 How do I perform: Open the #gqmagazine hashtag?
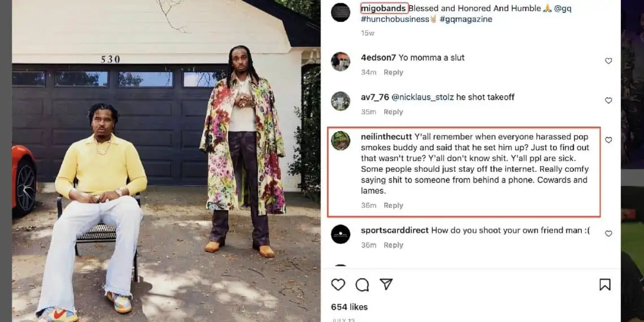point(465,19)
